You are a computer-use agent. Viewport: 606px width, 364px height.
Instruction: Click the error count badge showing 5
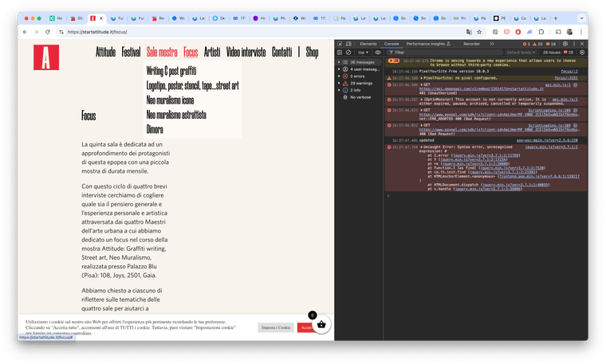click(x=526, y=44)
